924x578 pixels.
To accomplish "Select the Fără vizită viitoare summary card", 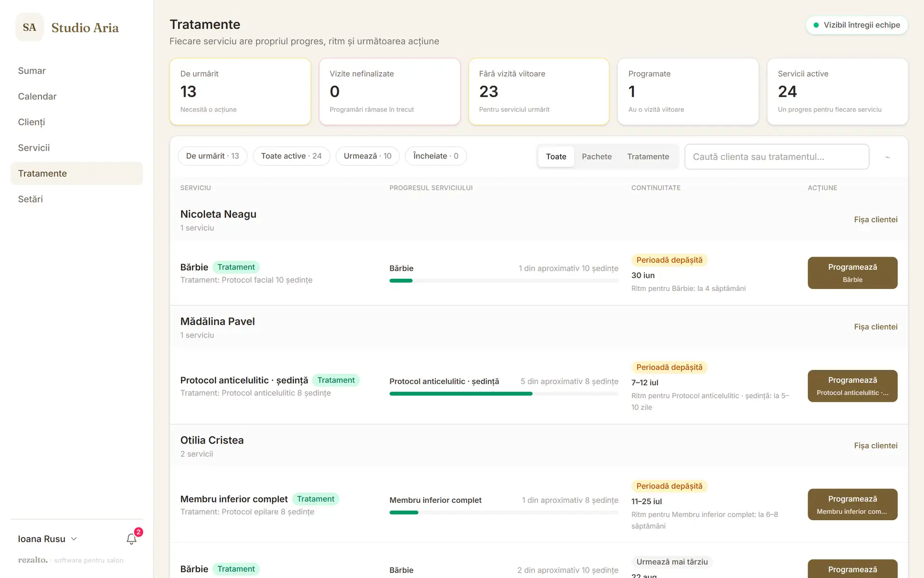I will pos(539,92).
